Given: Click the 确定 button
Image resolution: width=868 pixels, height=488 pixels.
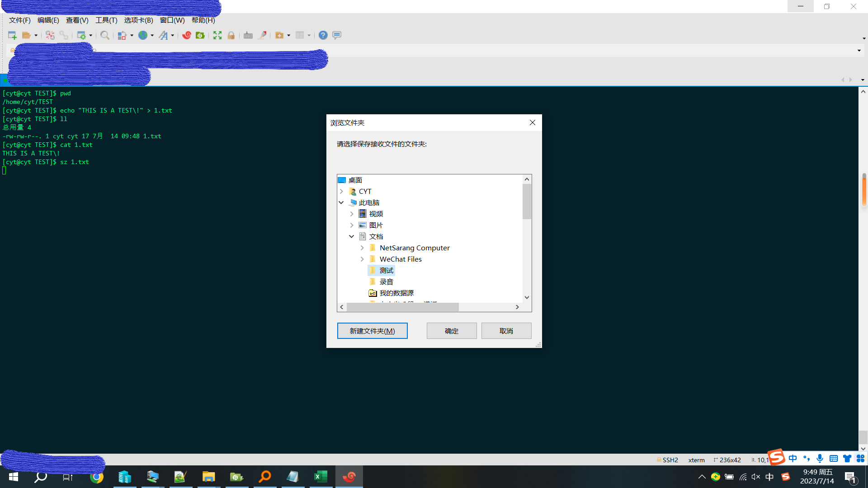Looking at the screenshot, I should point(452,331).
